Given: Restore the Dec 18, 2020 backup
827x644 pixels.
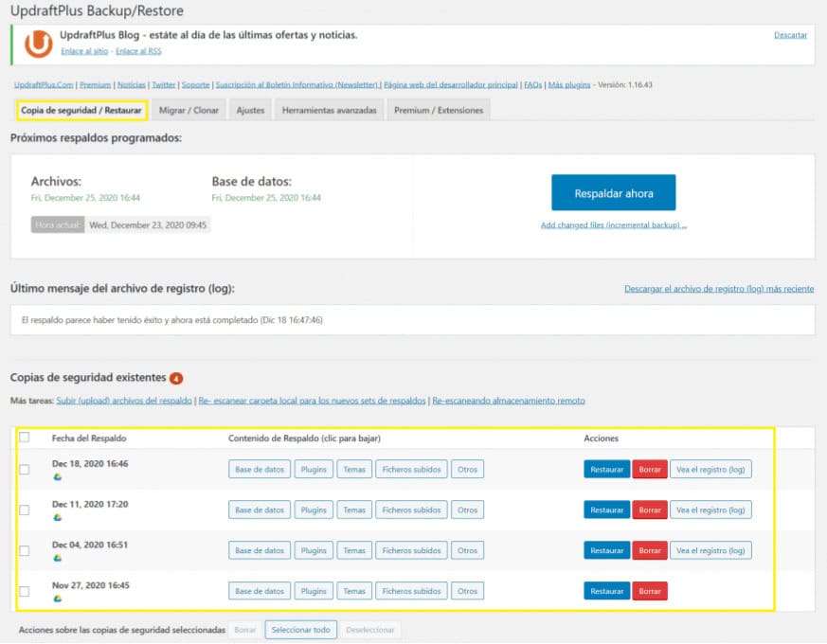Looking at the screenshot, I should click(606, 470).
